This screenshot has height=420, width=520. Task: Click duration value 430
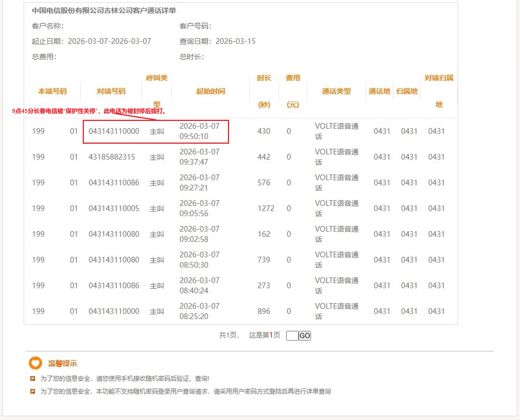point(264,131)
